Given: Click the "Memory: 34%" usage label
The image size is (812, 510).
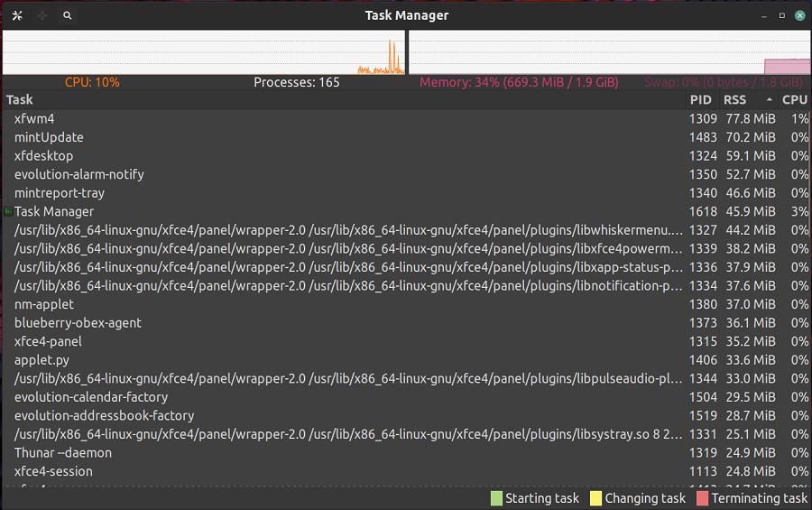Looking at the screenshot, I should pyautogui.click(x=519, y=82).
